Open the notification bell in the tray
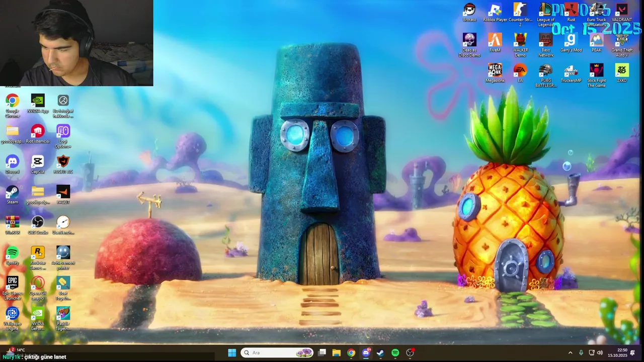This screenshot has height=362, width=644. click(x=632, y=353)
